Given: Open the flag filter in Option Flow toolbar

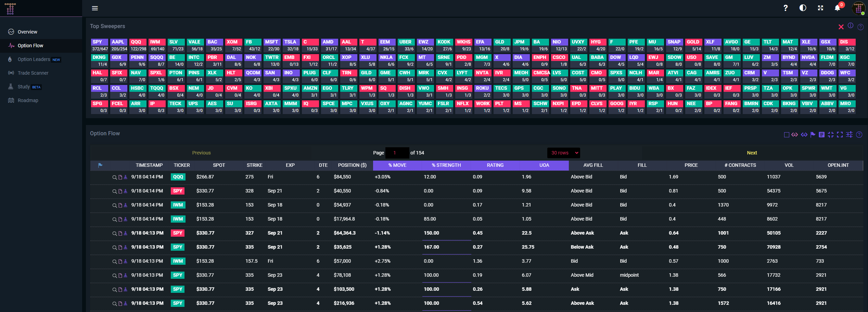Looking at the screenshot, I should (813, 135).
